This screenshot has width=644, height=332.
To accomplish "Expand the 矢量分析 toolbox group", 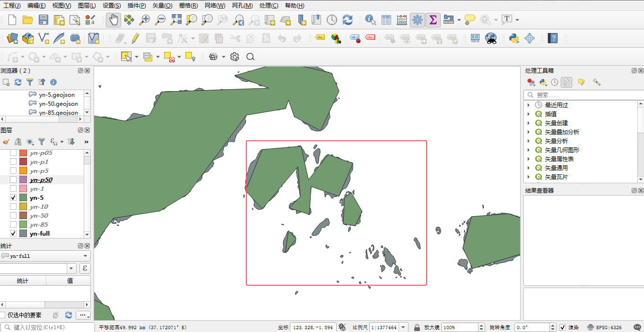I will pyautogui.click(x=529, y=141).
